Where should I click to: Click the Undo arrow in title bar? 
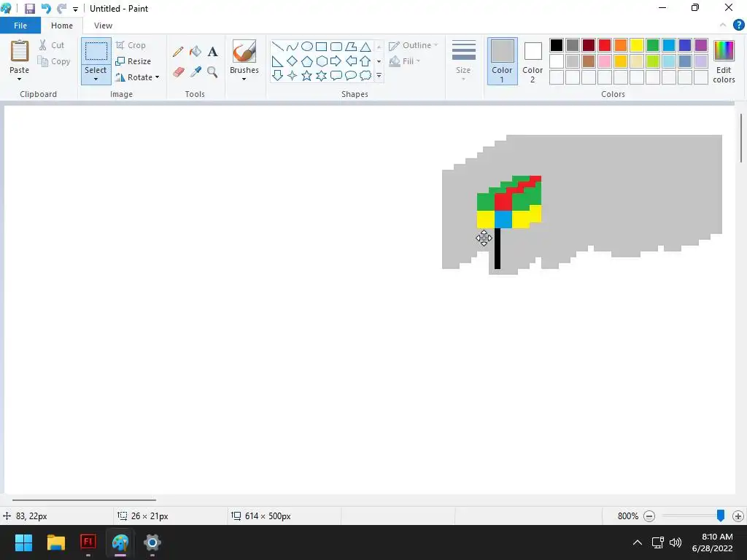46,9
